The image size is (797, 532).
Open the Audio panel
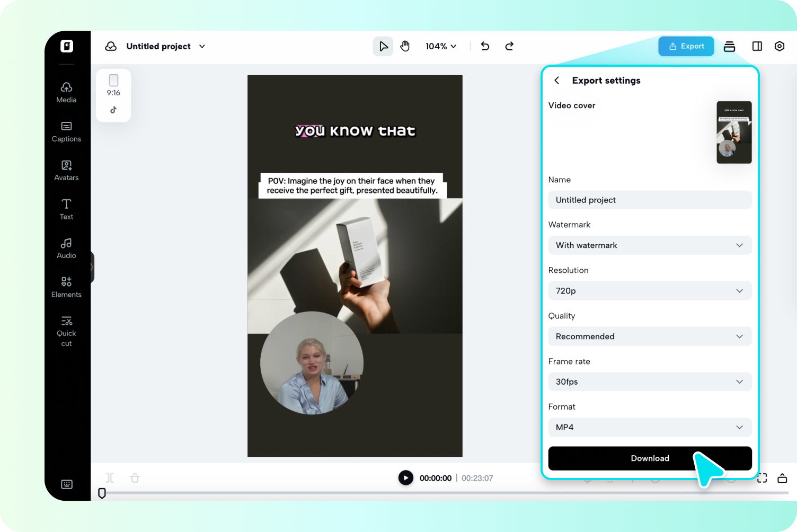66,249
